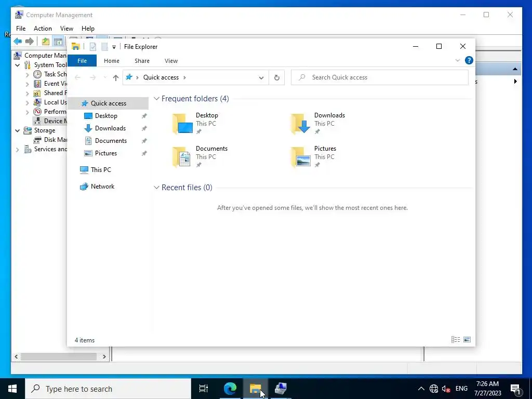Screen dimensions: 532x399
Task: Open the File tab in File Explorer
Action: pyautogui.click(x=82, y=61)
